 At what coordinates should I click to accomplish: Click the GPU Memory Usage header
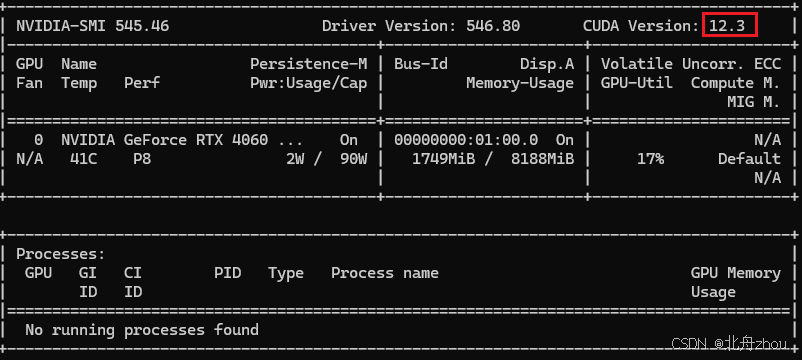click(x=736, y=282)
